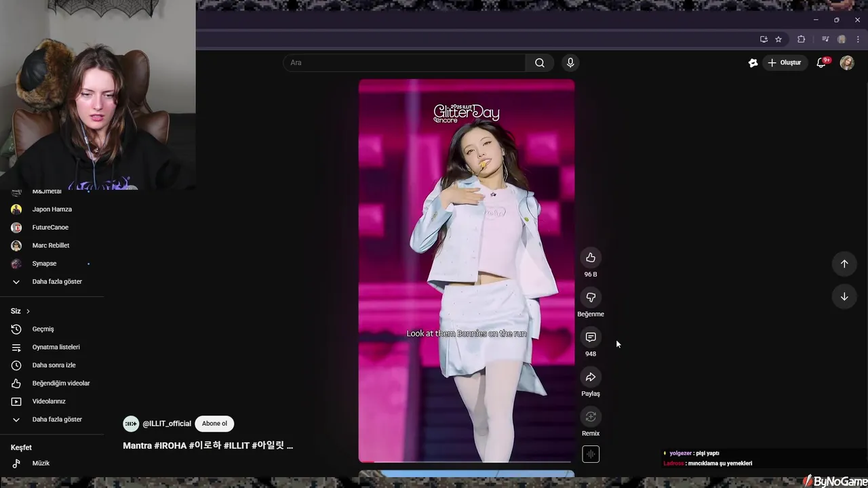
Task: Seek on the short's red progress bar
Action: 467,462
